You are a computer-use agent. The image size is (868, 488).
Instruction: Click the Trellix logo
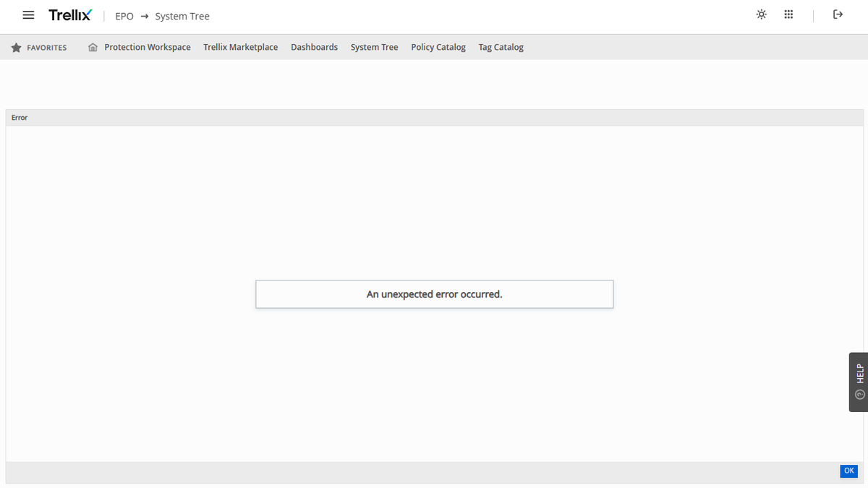pyautogui.click(x=70, y=14)
